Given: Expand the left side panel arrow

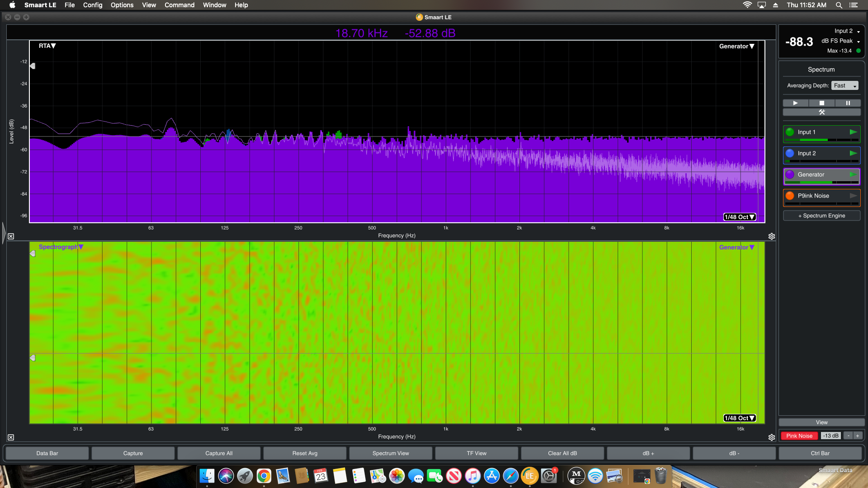Looking at the screenshot, I should [x=4, y=233].
